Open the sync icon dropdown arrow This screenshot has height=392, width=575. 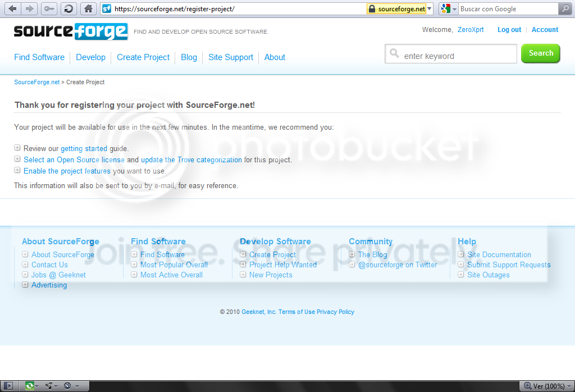[x=37, y=386]
